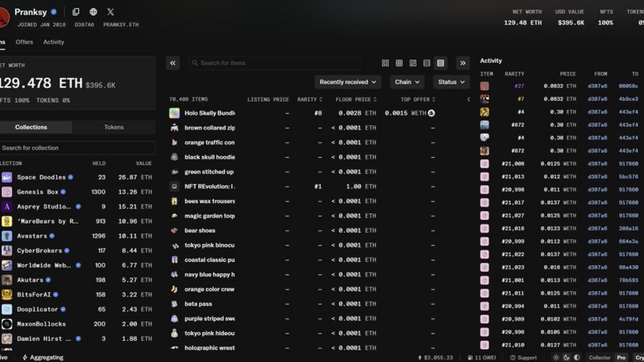
Task: Click the beta pass item icon
Action: point(174,304)
